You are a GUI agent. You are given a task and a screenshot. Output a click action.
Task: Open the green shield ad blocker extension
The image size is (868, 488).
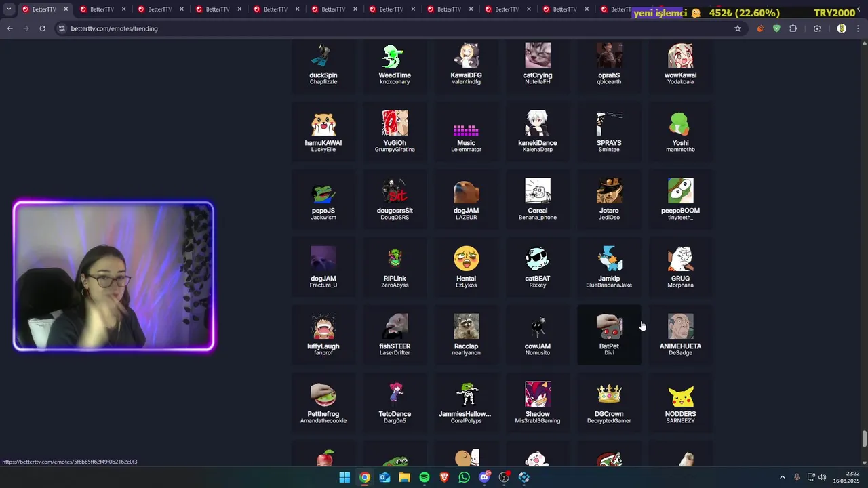(776, 28)
